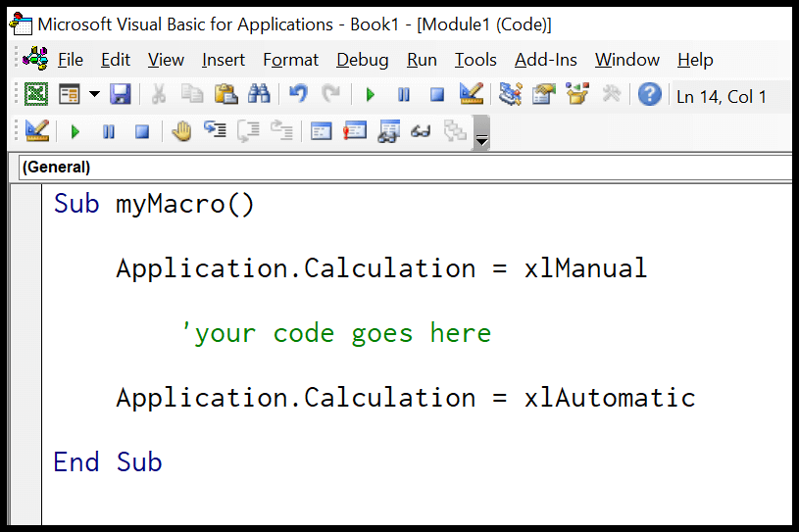Click the View Microsoft Excel icon
Image resolution: width=799 pixels, height=532 pixels.
36,95
